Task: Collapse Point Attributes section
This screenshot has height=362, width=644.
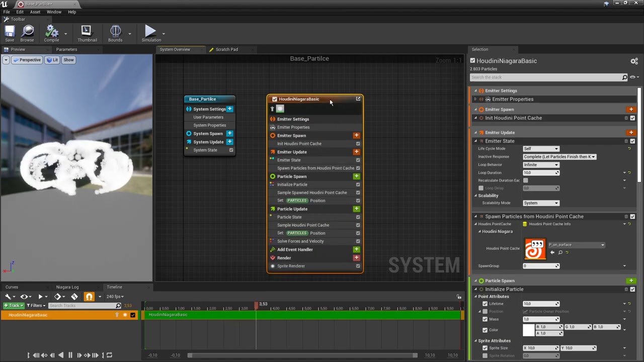Action: [475, 297]
